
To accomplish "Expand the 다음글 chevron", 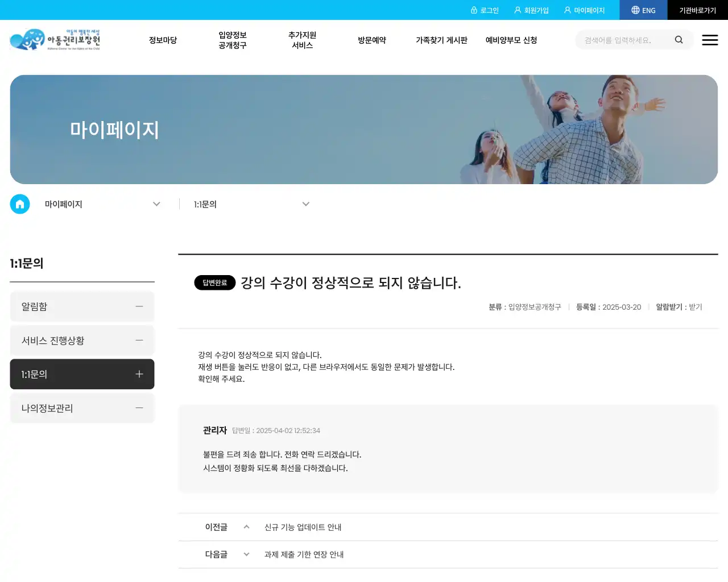I will tap(246, 554).
